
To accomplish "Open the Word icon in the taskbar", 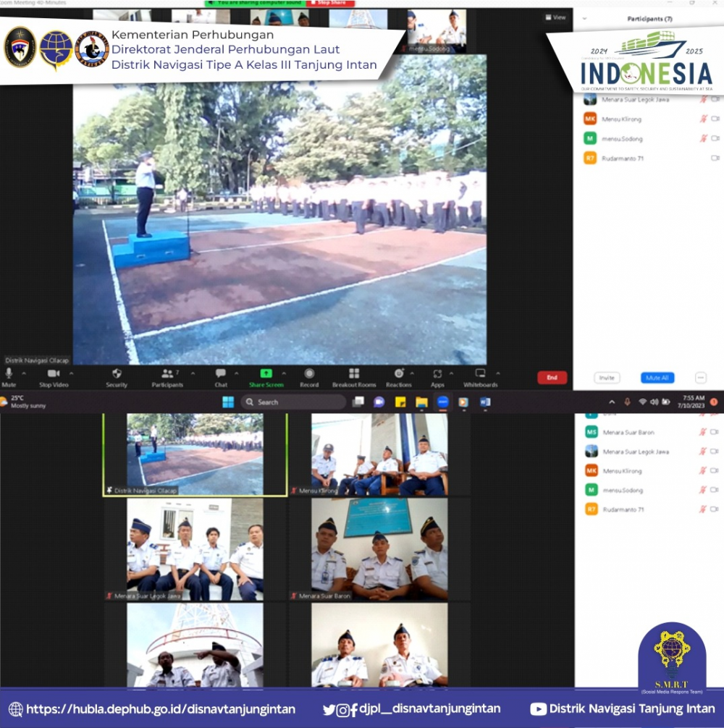I will click(485, 402).
